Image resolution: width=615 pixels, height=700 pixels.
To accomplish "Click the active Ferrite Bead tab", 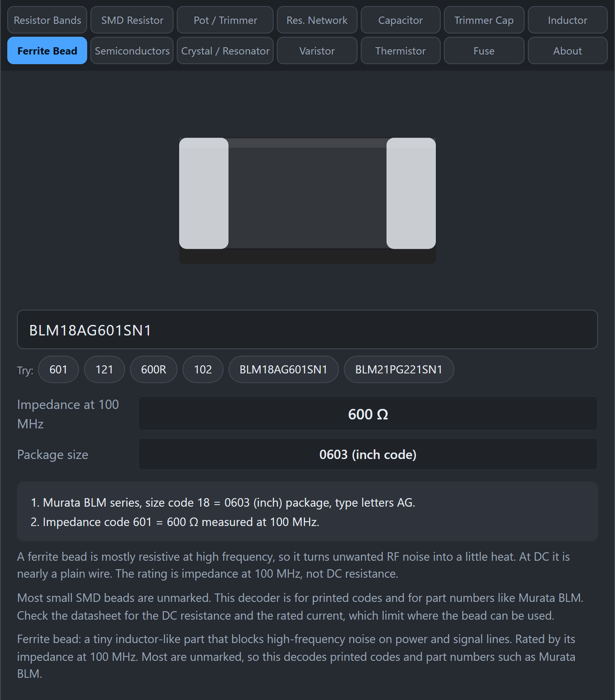I will [x=47, y=50].
